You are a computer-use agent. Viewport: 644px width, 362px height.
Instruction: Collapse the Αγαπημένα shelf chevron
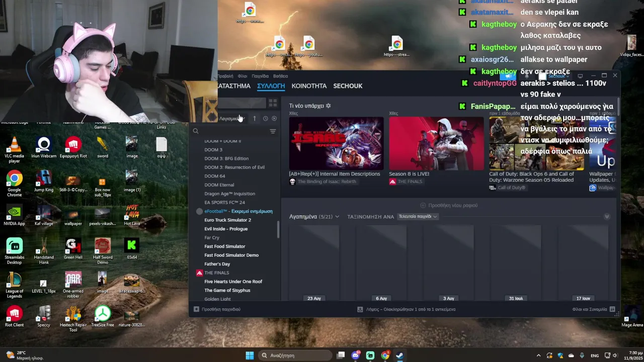pyautogui.click(x=607, y=217)
